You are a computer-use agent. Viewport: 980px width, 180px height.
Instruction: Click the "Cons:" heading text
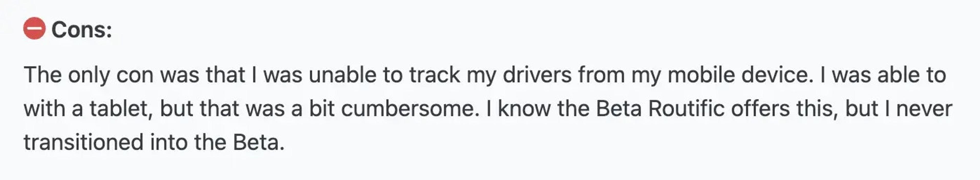click(81, 30)
